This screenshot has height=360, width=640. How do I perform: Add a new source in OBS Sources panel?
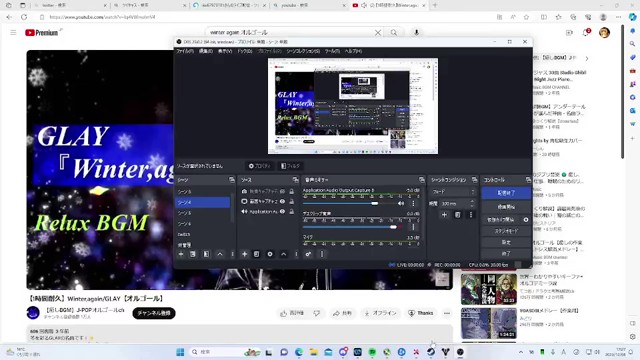tap(244, 254)
